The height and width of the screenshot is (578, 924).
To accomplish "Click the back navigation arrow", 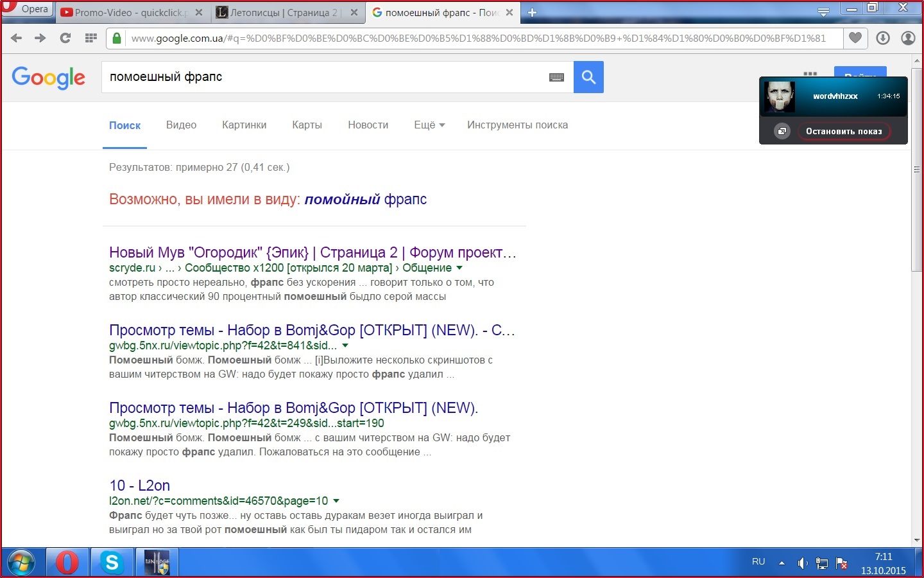I will tap(17, 38).
